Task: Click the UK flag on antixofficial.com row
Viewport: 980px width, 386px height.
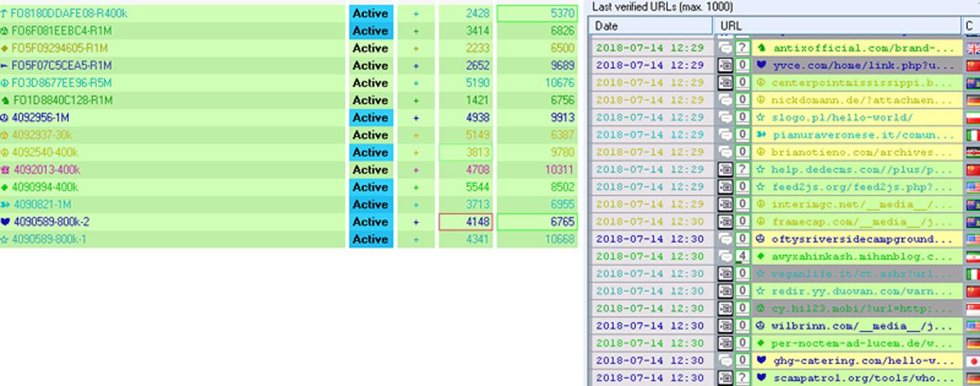Action: coord(972,48)
